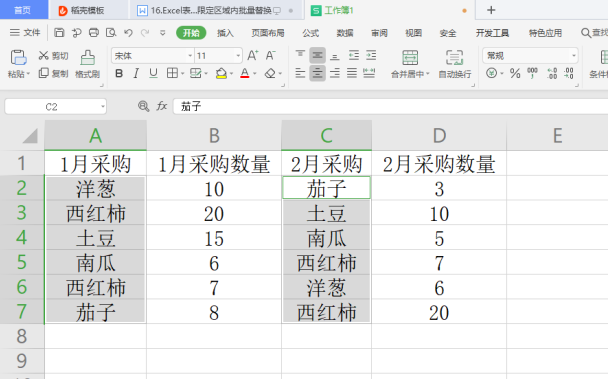Click the zoom icon beside fx
This screenshot has width=610, height=384.
point(144,106)
